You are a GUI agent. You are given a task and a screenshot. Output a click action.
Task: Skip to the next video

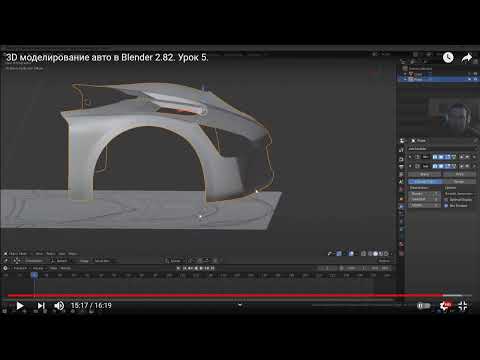point(41,305)
